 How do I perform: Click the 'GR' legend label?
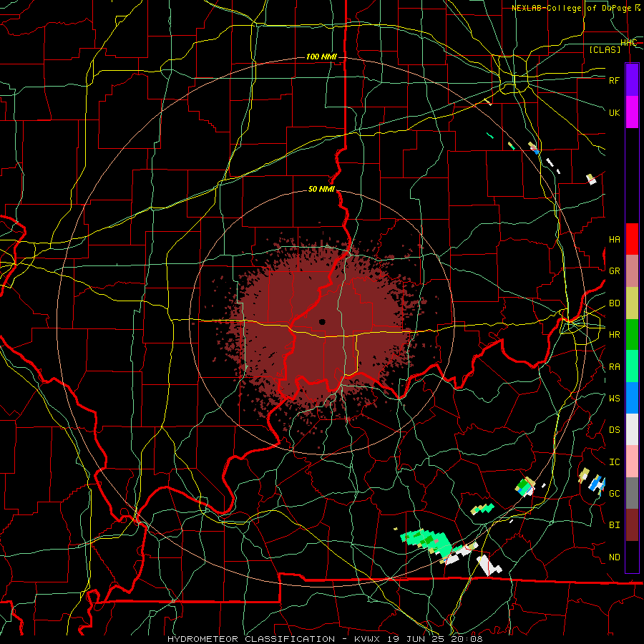click(614, 271)
